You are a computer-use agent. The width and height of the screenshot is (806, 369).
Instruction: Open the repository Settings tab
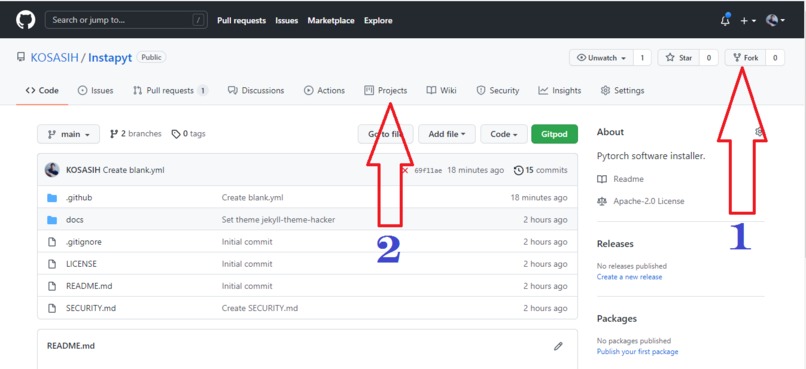click(x=622, y=90)
